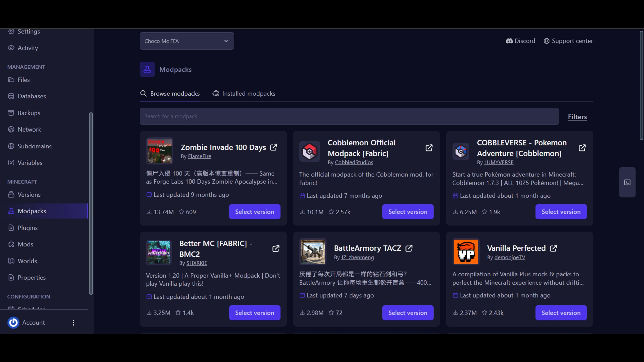Click the Files folder icon in sidebar

(11, 80)
